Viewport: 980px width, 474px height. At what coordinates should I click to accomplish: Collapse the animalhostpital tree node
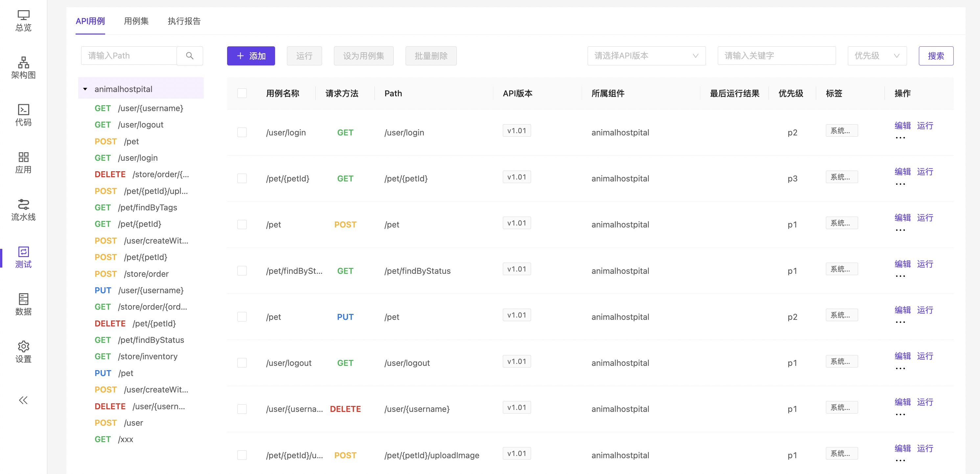pyautogui.click(x=85, y=89)
